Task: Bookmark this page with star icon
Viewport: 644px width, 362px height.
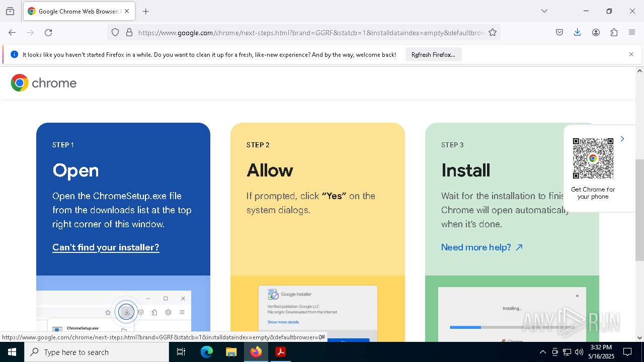Action: coord(493,32)
